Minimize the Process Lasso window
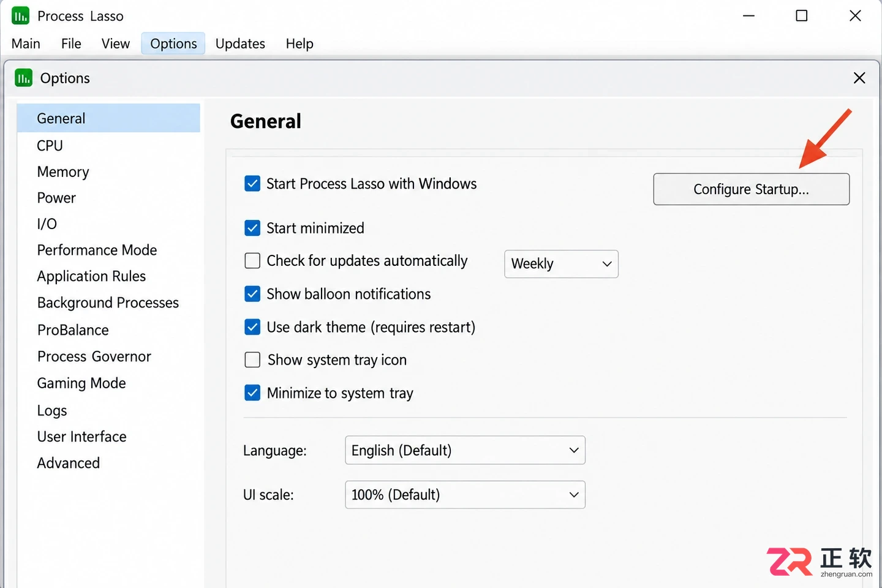Viewport: 882px width, 588px height. pyautogui.click(x=748, y=16)
